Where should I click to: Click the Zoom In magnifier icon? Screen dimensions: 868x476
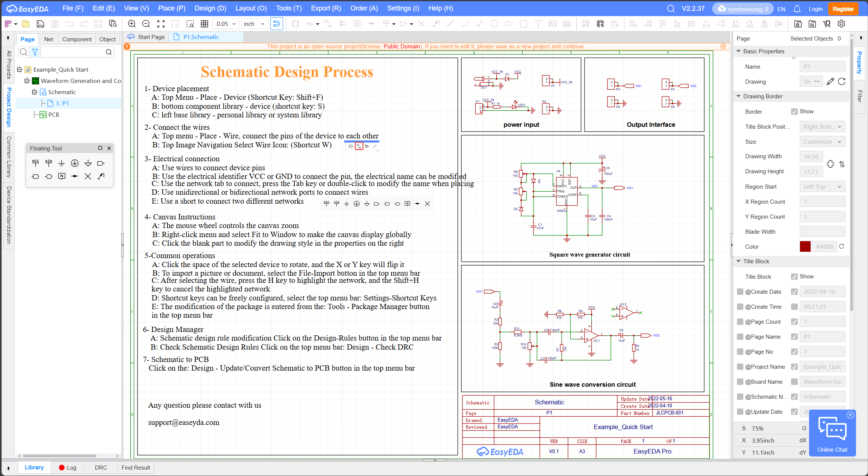[132, 24]
